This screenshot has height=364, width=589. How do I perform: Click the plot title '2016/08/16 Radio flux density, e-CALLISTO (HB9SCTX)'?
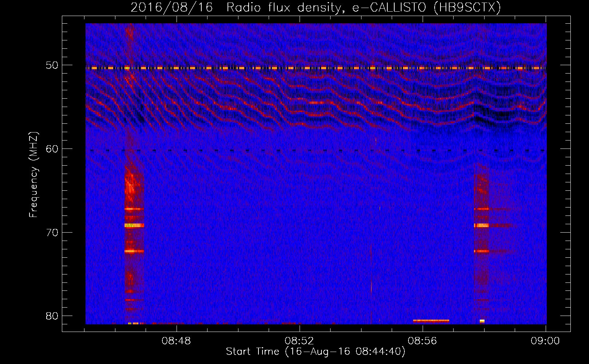pos(316,7)
